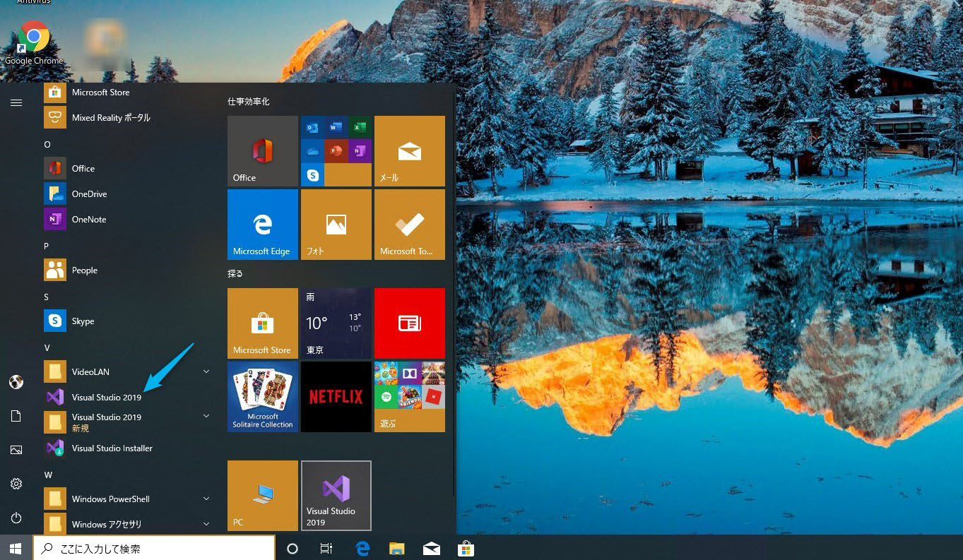This screenshot has width=963, height=560.
Task: Open the 遊ぶ games folder tile
Action: [410, 397]
